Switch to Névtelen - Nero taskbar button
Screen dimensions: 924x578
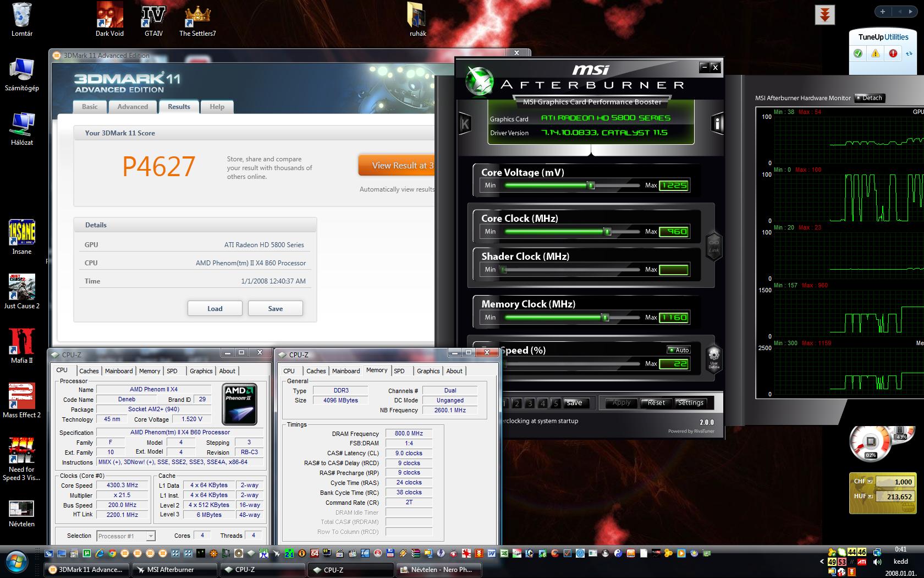(x=439, y=570)
